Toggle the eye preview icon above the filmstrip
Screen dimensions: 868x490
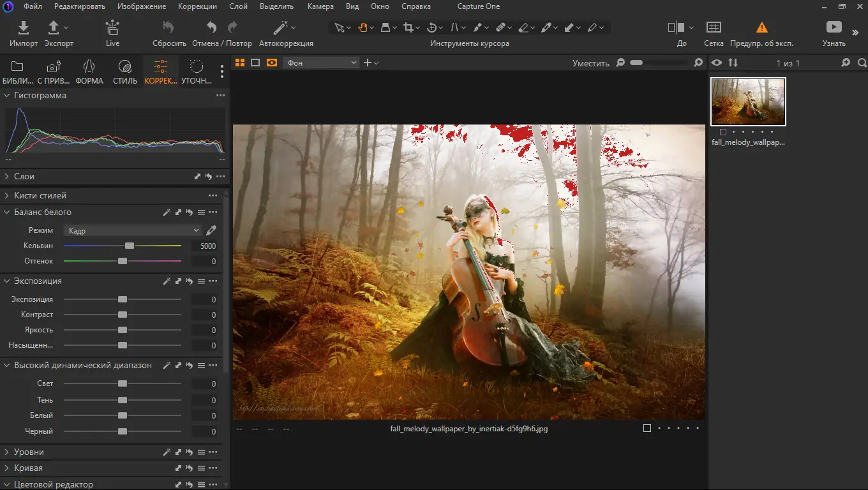pyautogui.click(x=717, y=63)
